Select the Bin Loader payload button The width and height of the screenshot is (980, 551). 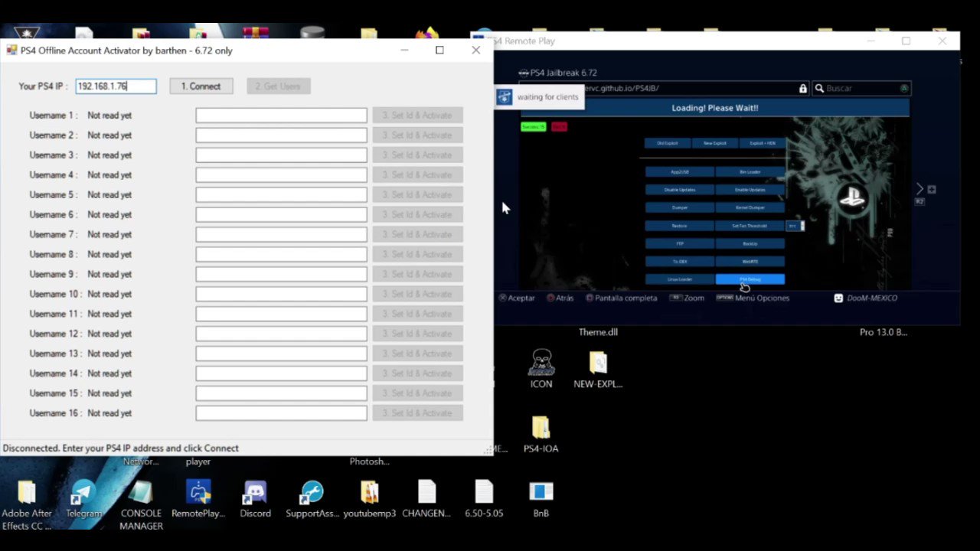pos(750,172)
